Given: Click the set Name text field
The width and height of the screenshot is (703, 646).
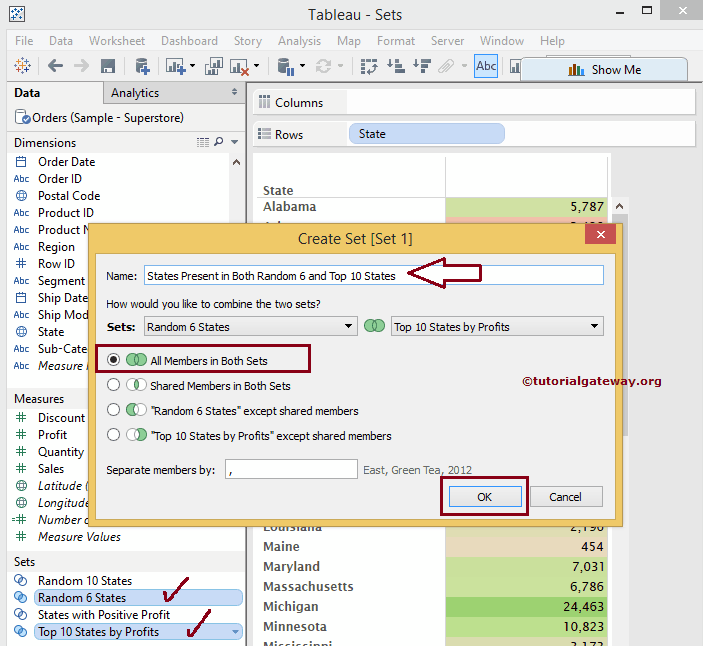Looking at the screenshot, I should tap(373, 275).
